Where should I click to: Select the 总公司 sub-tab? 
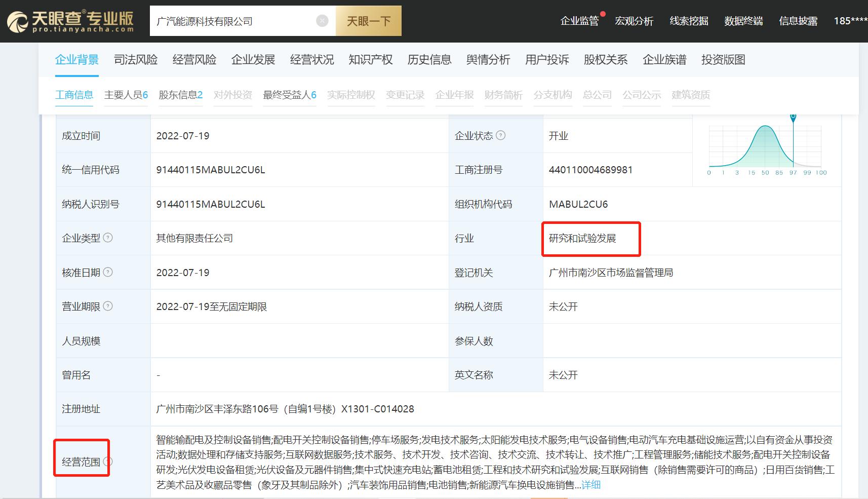pos(597,95)
